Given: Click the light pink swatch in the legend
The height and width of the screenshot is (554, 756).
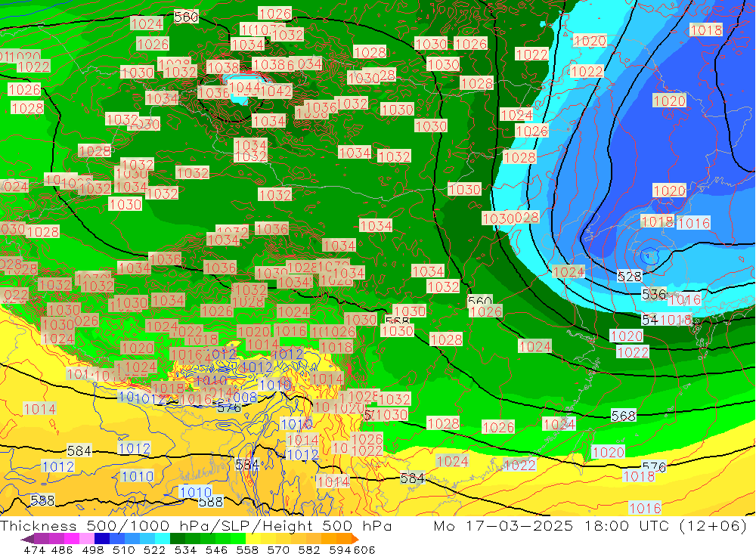Looking at the screenshot, I should pos(87,539).
